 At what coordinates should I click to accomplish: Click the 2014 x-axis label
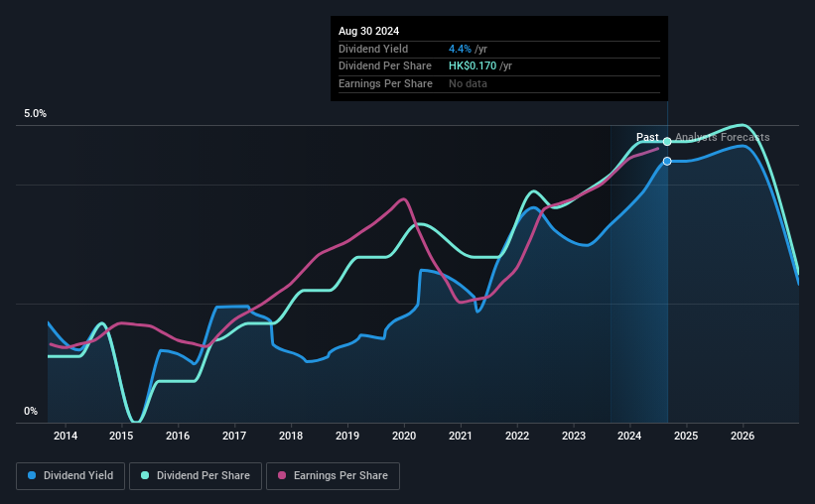(66, 436)
